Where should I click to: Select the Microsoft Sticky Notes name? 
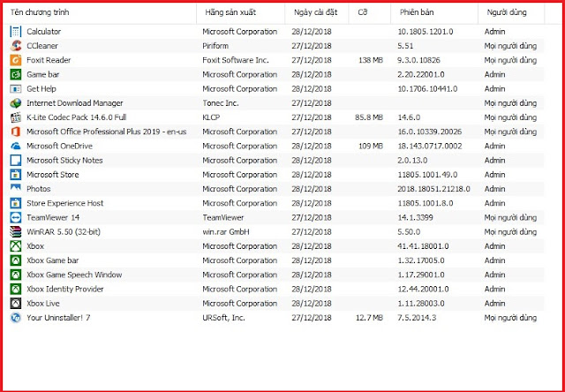(x=64, y=161)
